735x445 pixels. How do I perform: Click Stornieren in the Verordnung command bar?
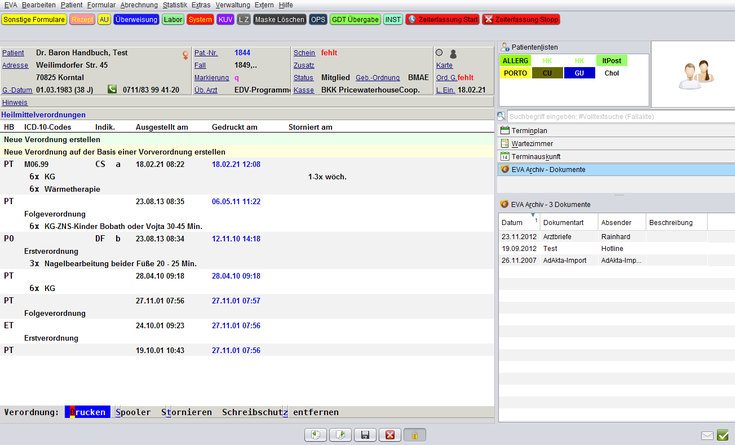point(187,412)
